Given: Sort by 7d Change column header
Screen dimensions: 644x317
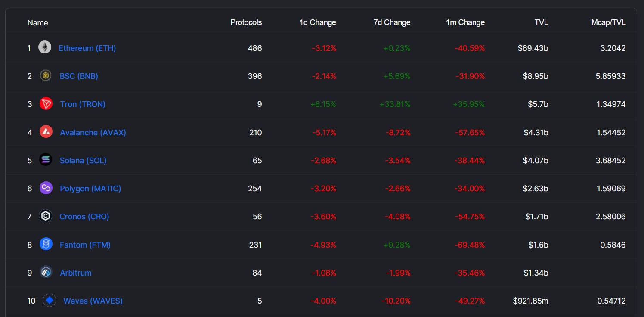Looking at the screenshot, I should [392, 22].
